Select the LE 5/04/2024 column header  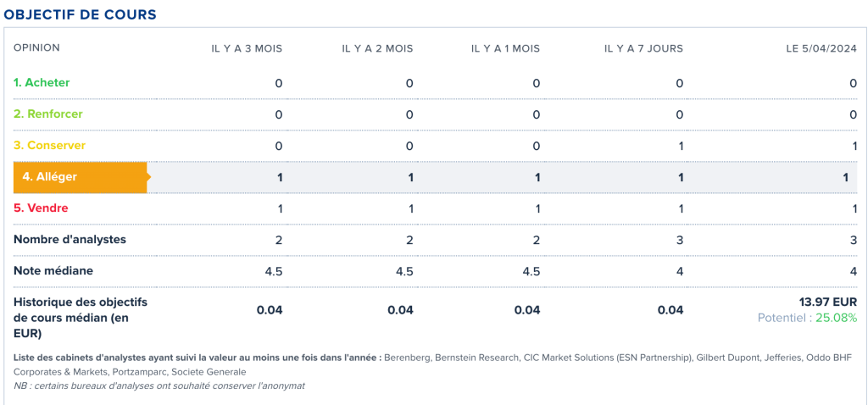[821, 48]
